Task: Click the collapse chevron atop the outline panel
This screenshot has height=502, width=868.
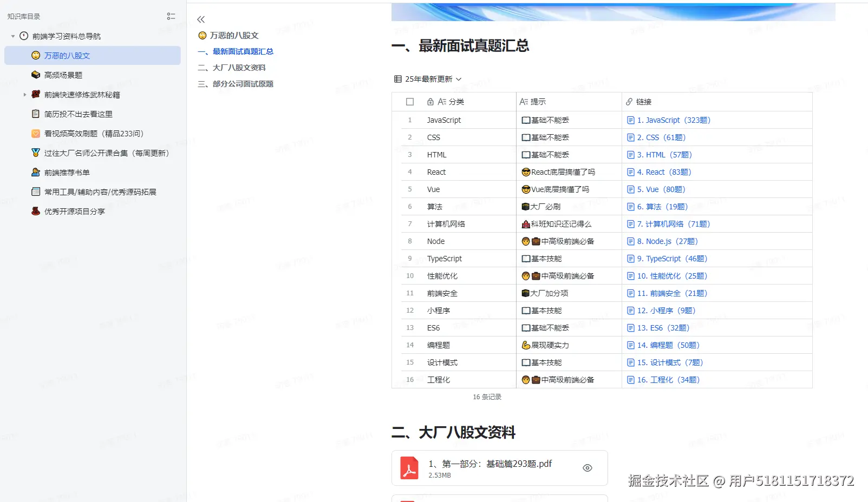Action: [200, 19]
